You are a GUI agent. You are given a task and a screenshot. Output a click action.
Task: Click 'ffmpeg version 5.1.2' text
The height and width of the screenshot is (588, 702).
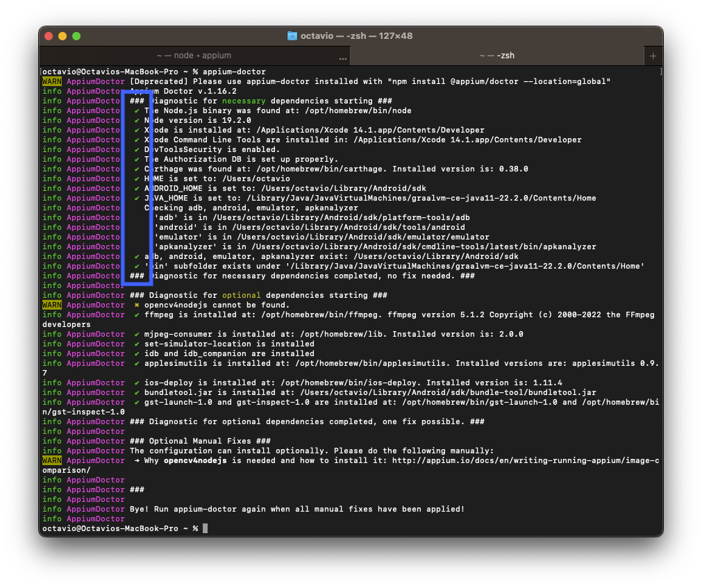click(x=436, y=314)
